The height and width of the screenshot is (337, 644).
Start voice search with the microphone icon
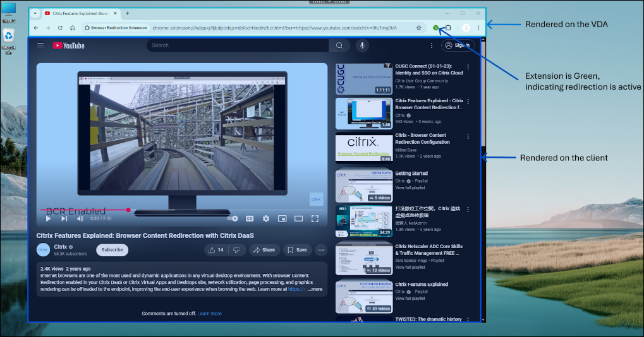point(362,45)
